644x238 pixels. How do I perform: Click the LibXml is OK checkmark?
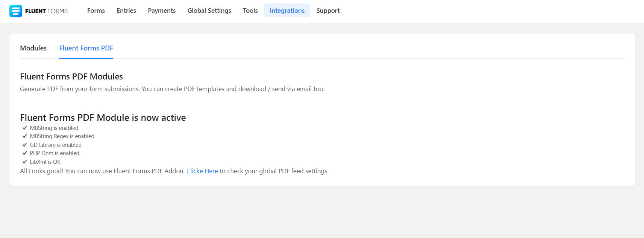[x=25, y=162]
